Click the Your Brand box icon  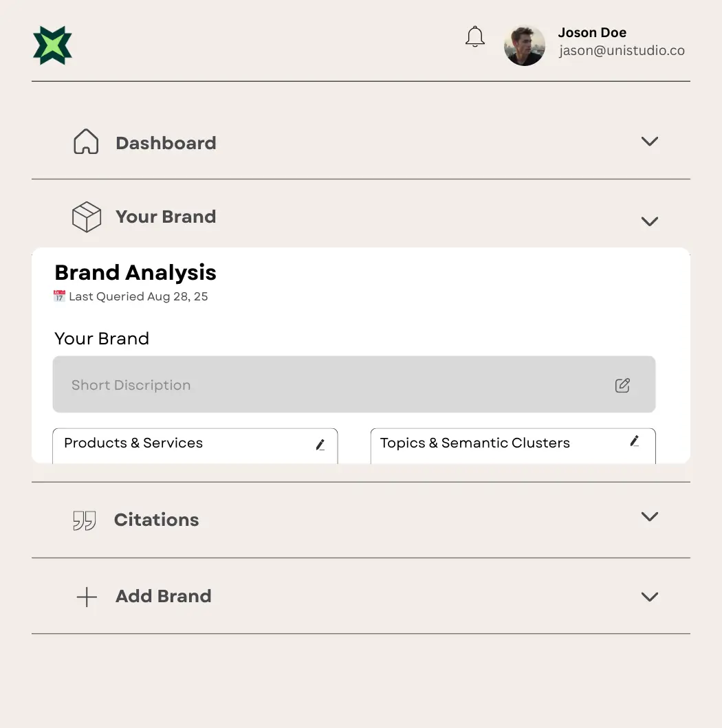[x=87, y=217]
